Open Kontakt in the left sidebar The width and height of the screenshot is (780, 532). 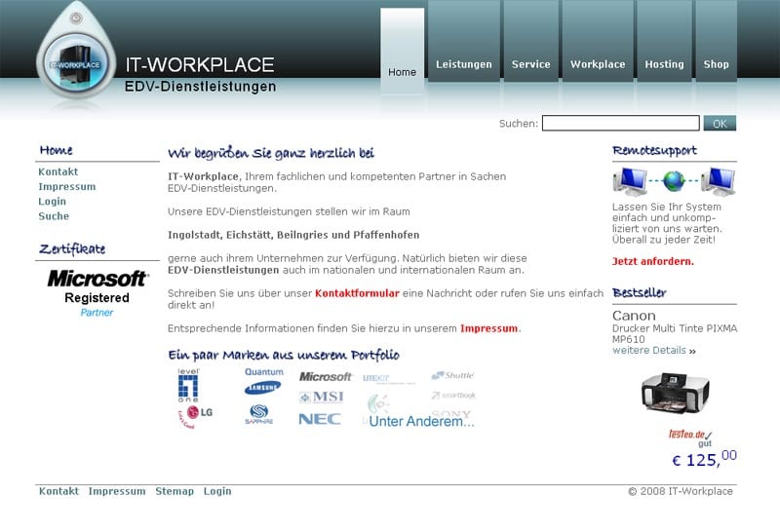pos(58,171)
